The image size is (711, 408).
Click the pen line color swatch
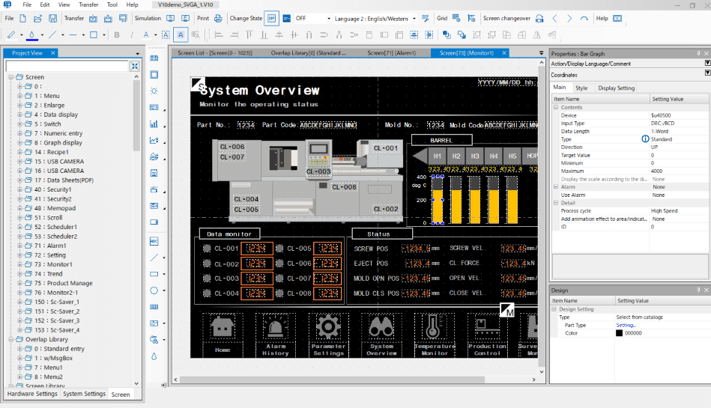click(x=11, y=35)
